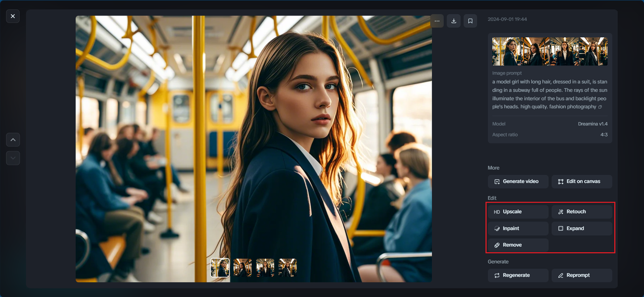Screen dimensions: 644x297
Task: Open Edit on canvas
Action: pyautogui.click(x=582, y=181)
